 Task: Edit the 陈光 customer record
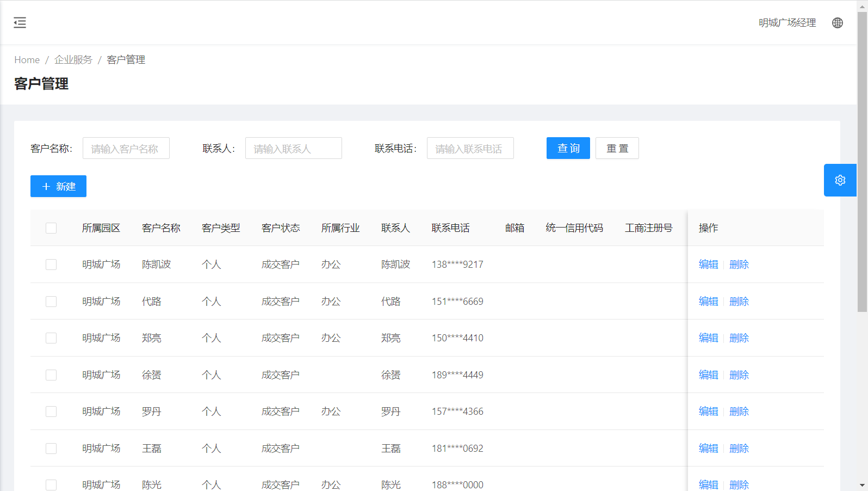[x=708, y=484]
